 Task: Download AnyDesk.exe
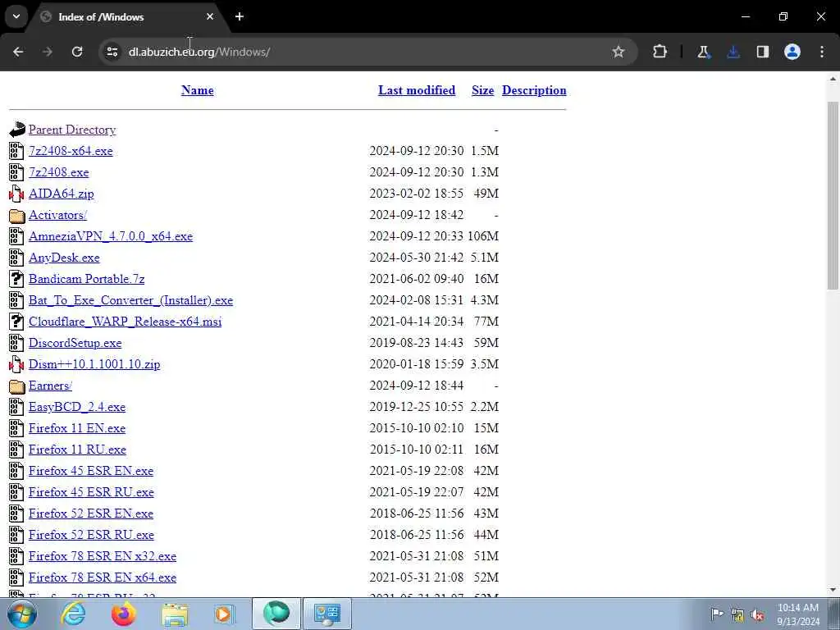[64, 258]
